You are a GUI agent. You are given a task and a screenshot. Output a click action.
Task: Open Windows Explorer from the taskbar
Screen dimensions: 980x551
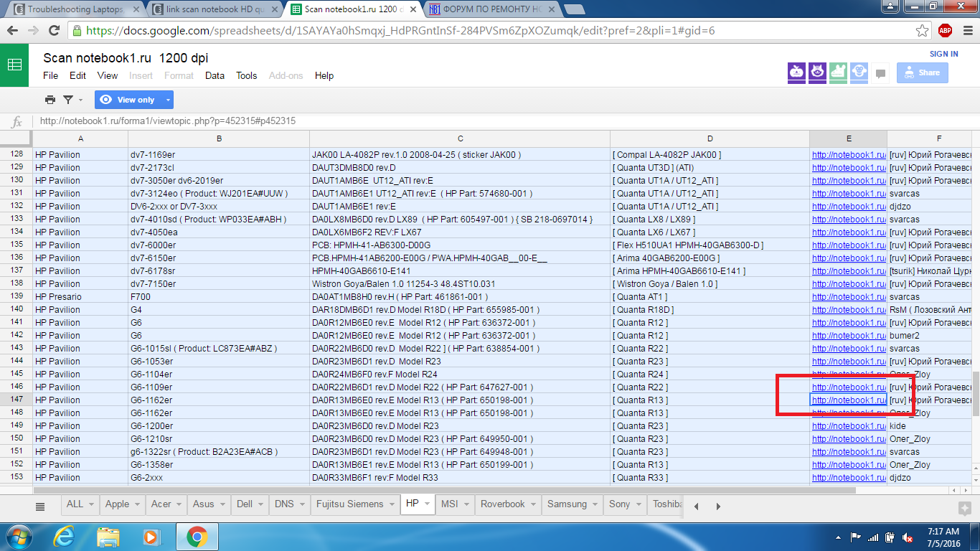[108, 537]
